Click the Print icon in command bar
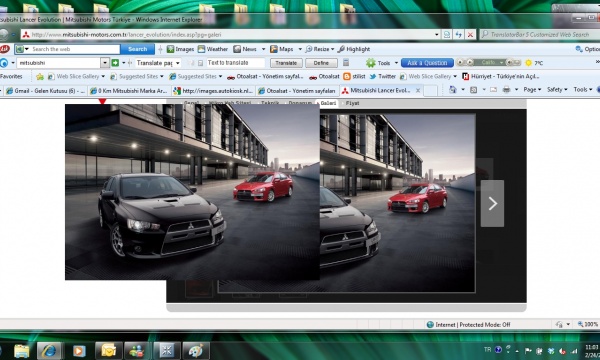This screenshot has height=360, width=600. (x=506, y=90)
